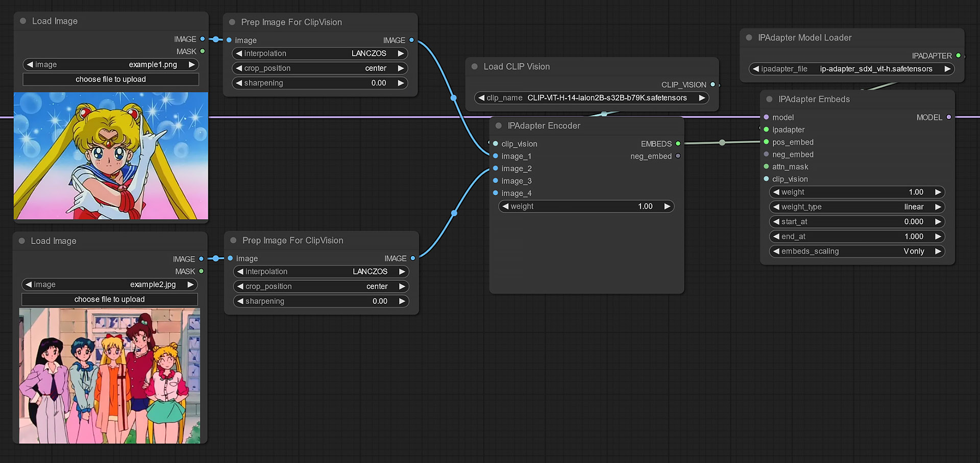Click the EMBEDS output socket on IPAdapter Encoder

pyautogui.click(x=678, y=144)
